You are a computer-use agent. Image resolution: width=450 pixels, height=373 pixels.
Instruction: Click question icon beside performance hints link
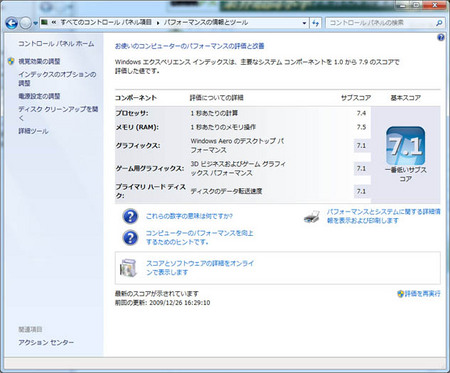coord(130,238)
